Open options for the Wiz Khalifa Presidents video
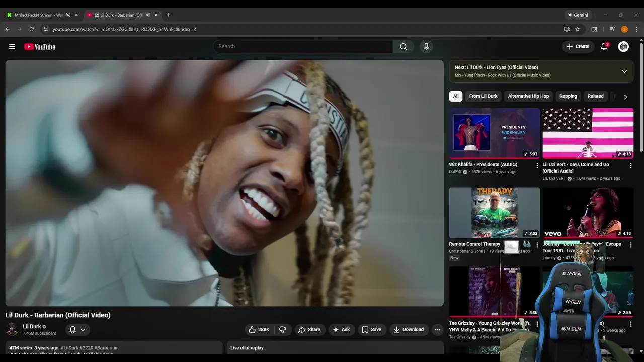The width and height of the screenshot is (644, 362). coord(537,165)
